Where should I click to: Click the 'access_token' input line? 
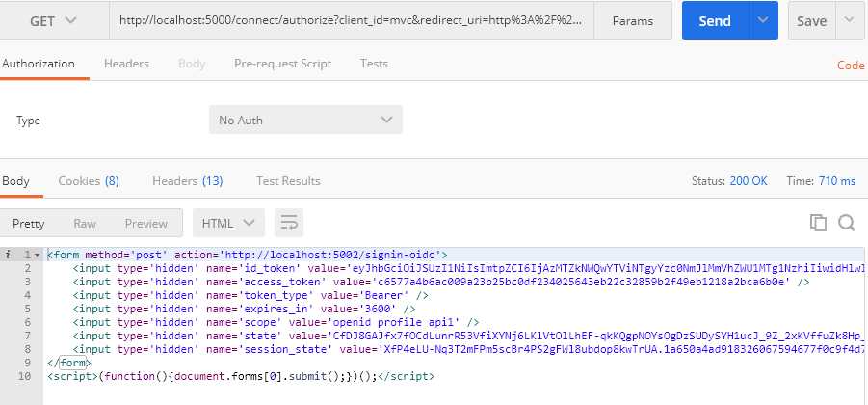[441, 282]
